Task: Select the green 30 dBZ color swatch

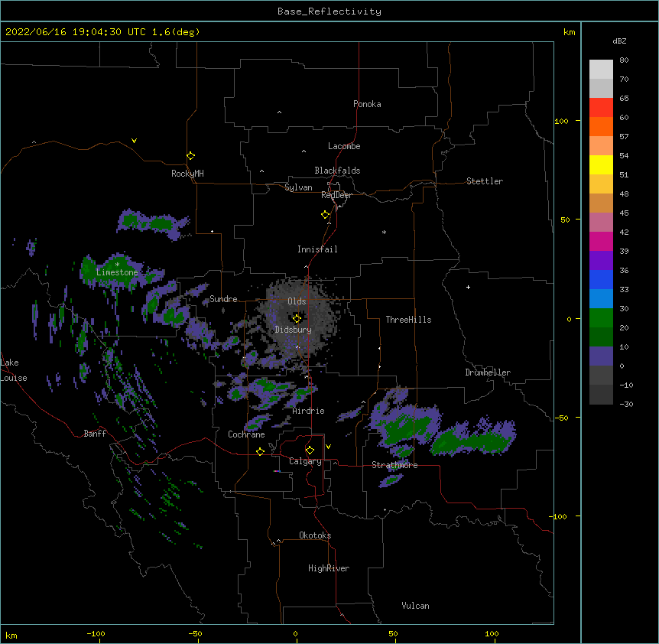Action: click(601, 318)
